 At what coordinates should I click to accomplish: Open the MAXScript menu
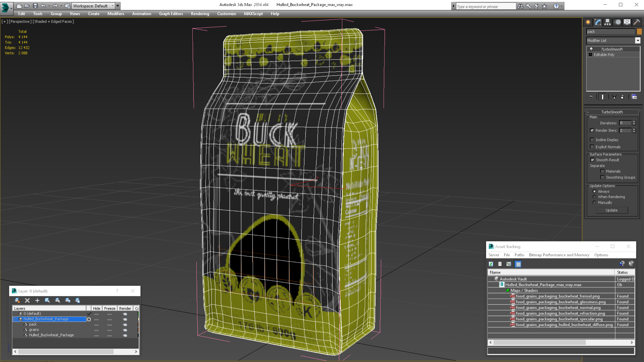pos(253,14)
